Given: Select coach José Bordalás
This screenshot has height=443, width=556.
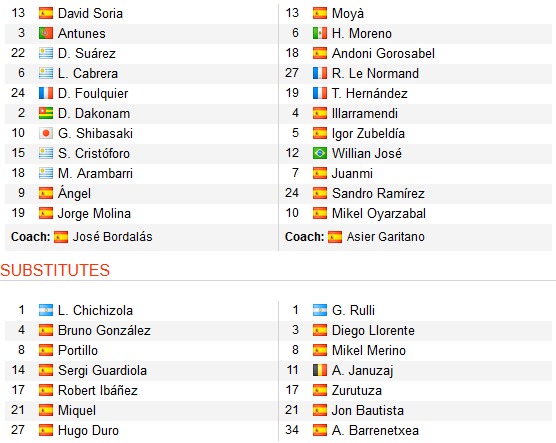Looking at the screenshot, I should (112, 237).
